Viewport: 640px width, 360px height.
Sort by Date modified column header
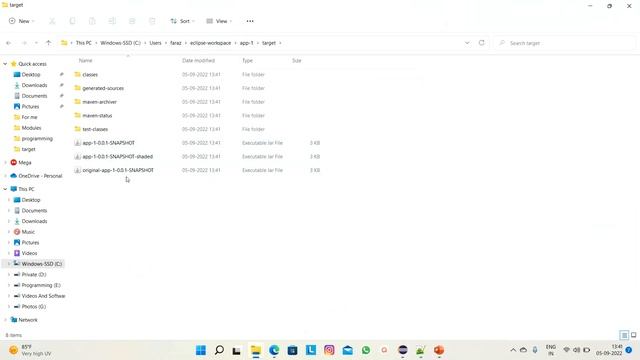click(198, 60)
